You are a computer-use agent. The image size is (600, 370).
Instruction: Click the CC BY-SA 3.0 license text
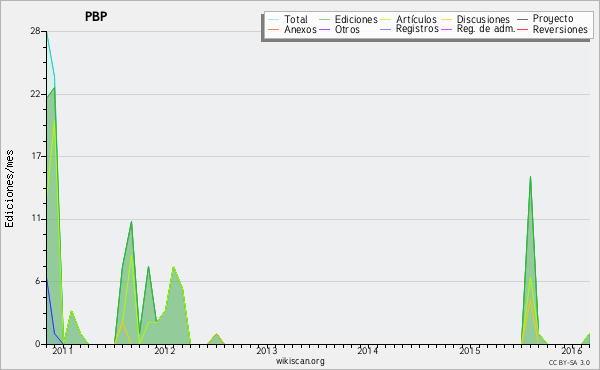point(569,362)
